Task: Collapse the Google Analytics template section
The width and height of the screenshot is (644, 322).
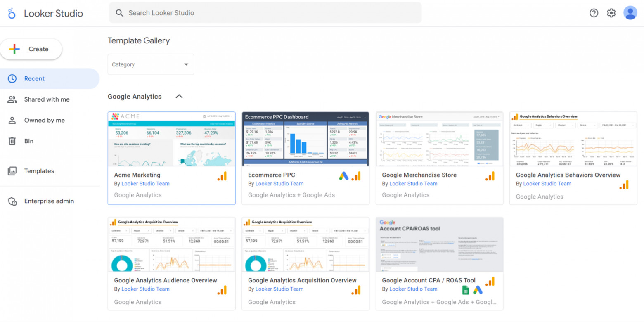Action: coord(179,96)
